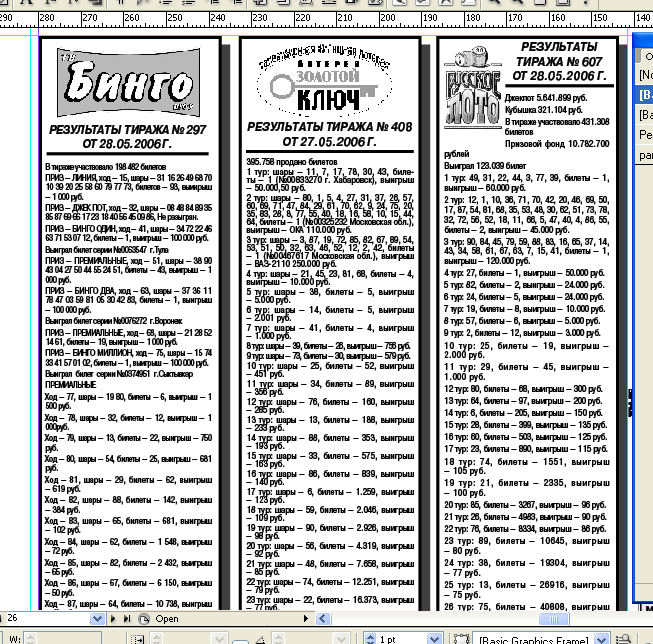Click 'Выиграл билет серии №0076272 г.Воронеж' line
Image resolution: width=653 pixels, height=644 pixels.
tap(114, 321)
